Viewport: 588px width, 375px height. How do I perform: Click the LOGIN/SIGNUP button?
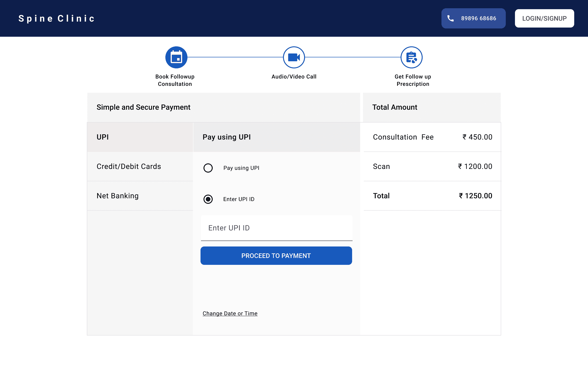click(544, 18)
